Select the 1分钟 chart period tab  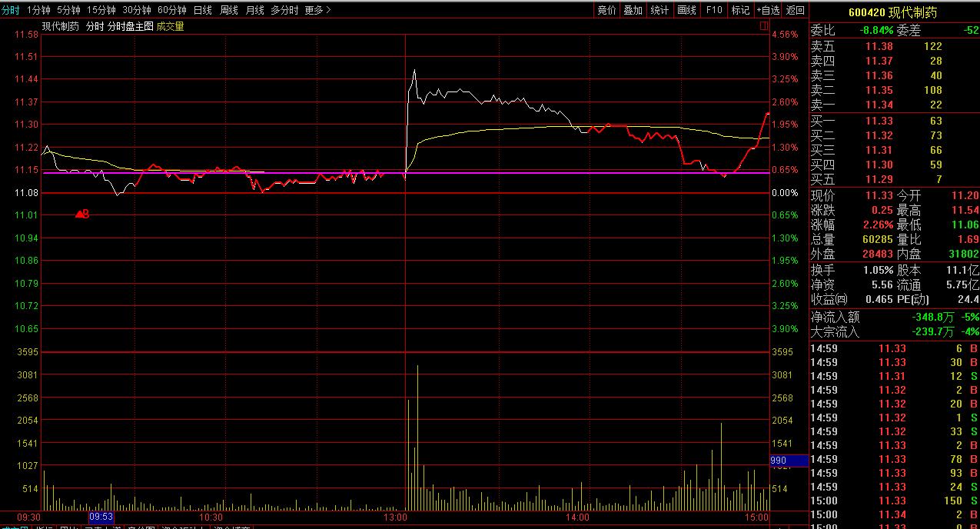38,10
